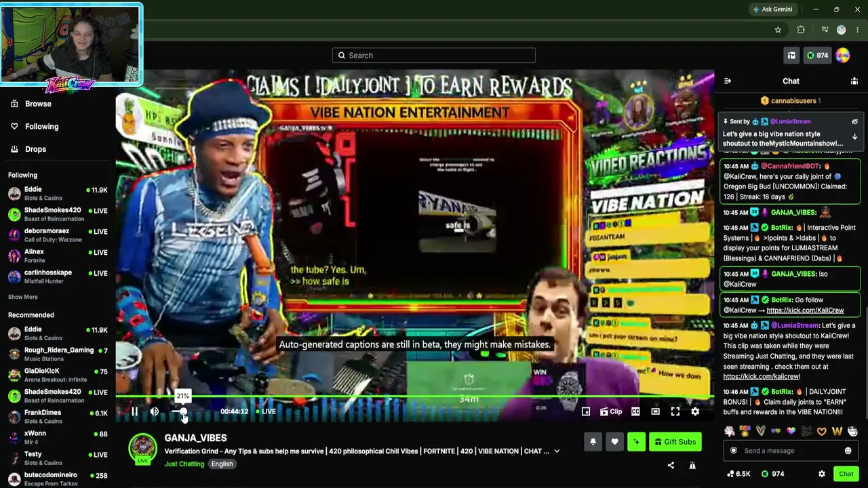
Task: Open emote picker smiley icon
Action: pyautogui.click(x=848, y=451)
